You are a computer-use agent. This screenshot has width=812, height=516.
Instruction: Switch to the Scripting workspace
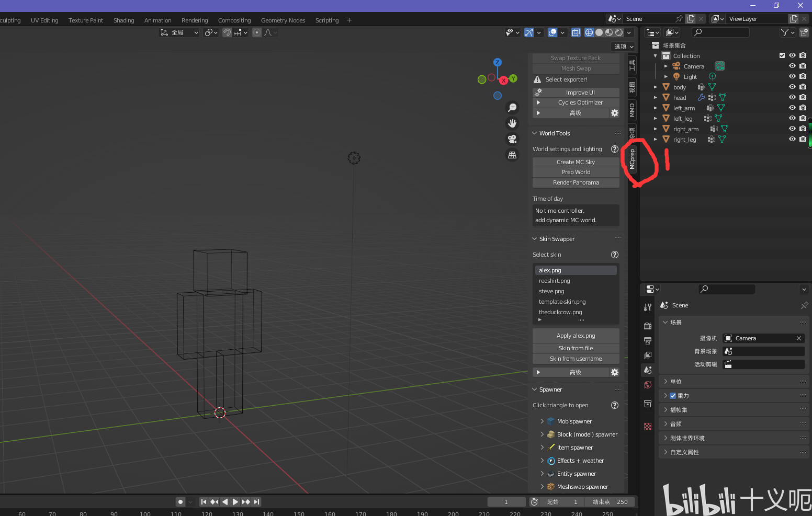[x=327, y=20]
